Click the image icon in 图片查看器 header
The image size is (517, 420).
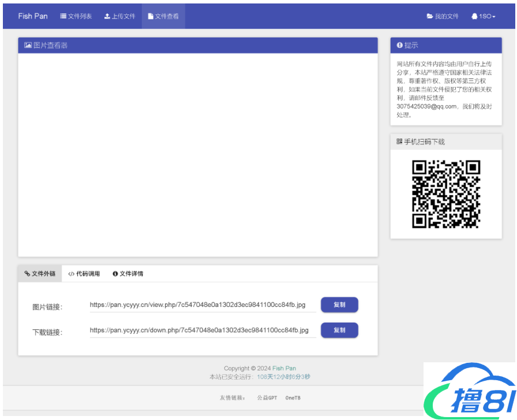(28, 45)
